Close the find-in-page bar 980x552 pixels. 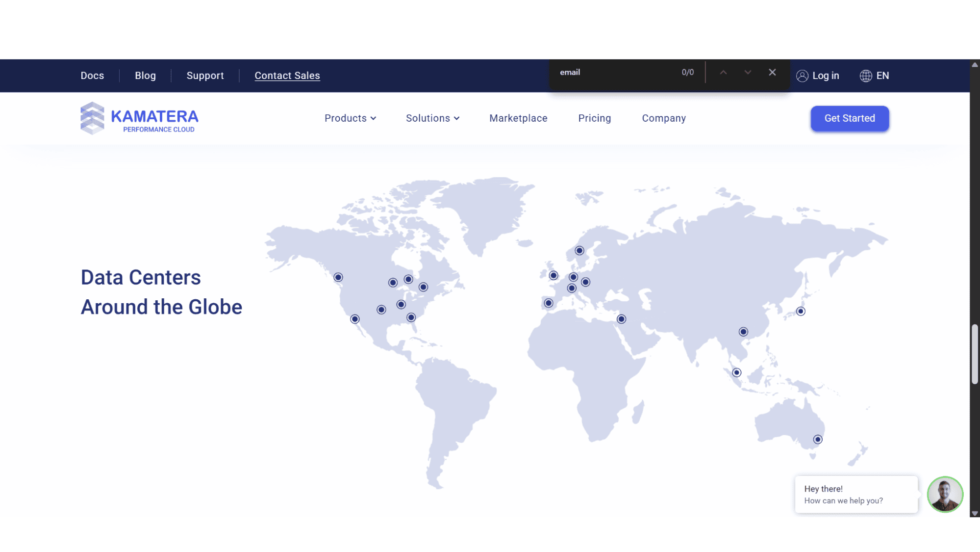click(x=772, y=72)
